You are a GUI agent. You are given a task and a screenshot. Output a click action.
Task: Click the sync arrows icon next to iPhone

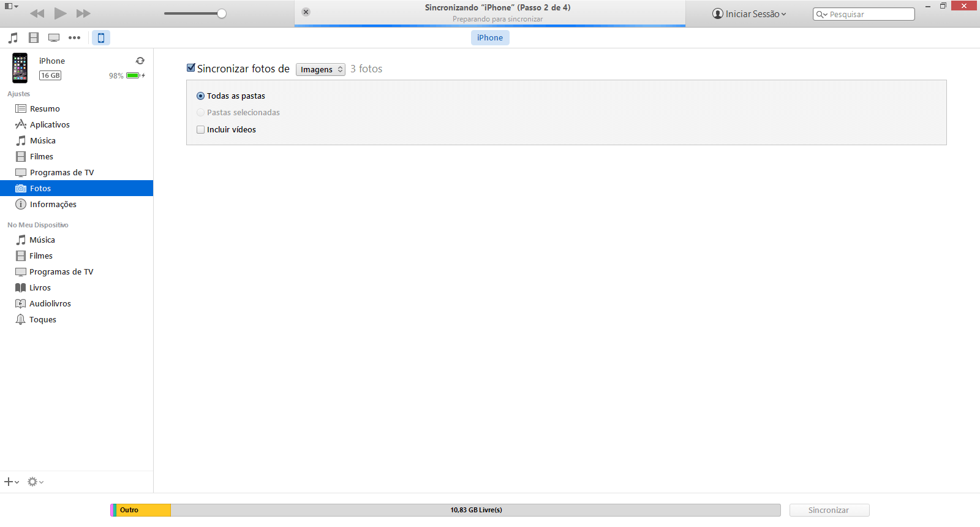pyautogui.click(x=140, y=61)
